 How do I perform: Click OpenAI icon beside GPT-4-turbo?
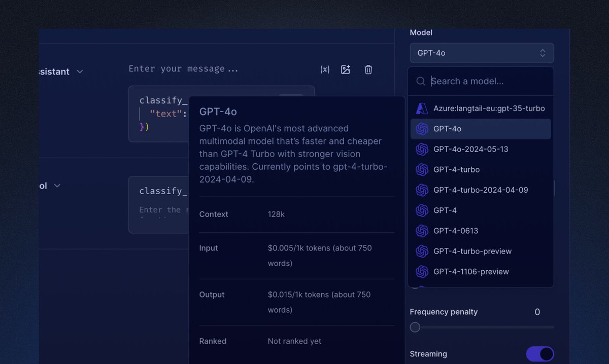tap(422, 169)
